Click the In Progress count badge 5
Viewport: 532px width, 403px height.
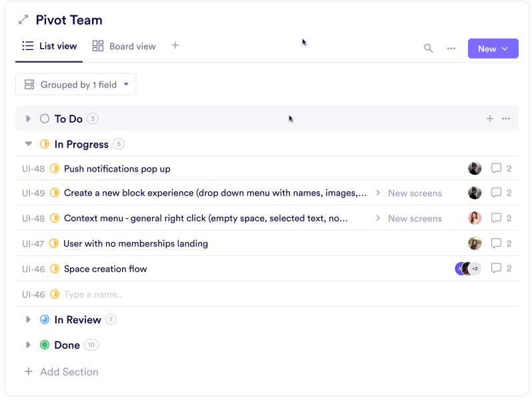[119, 144]
